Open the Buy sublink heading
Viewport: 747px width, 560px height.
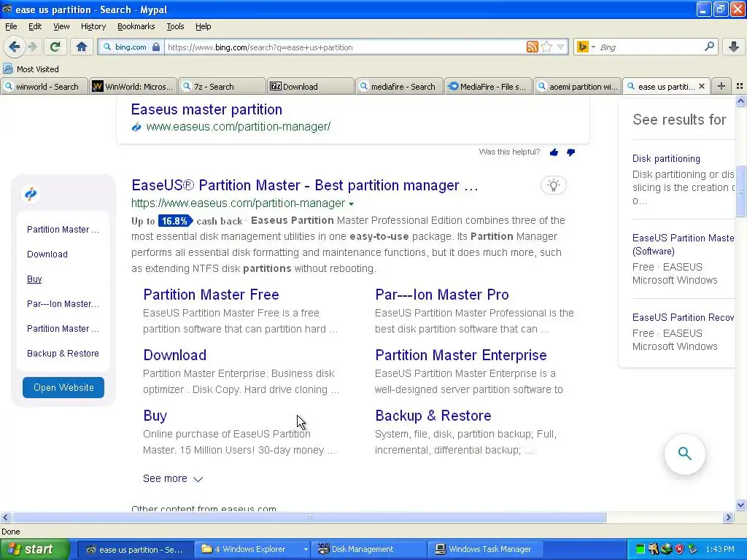tap(155, 416)
